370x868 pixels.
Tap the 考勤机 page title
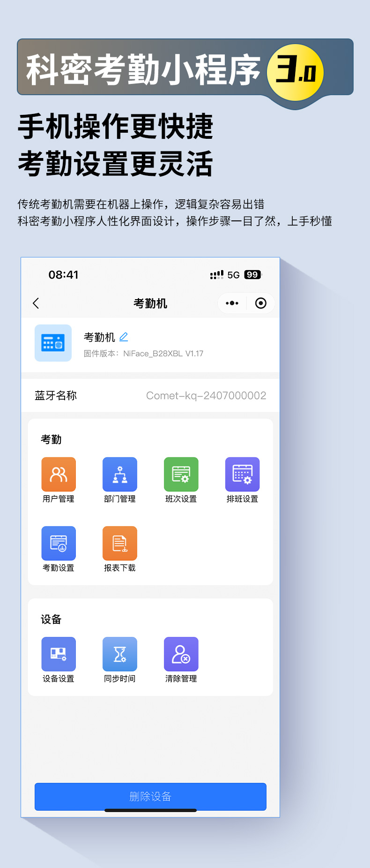pos(150,303)
